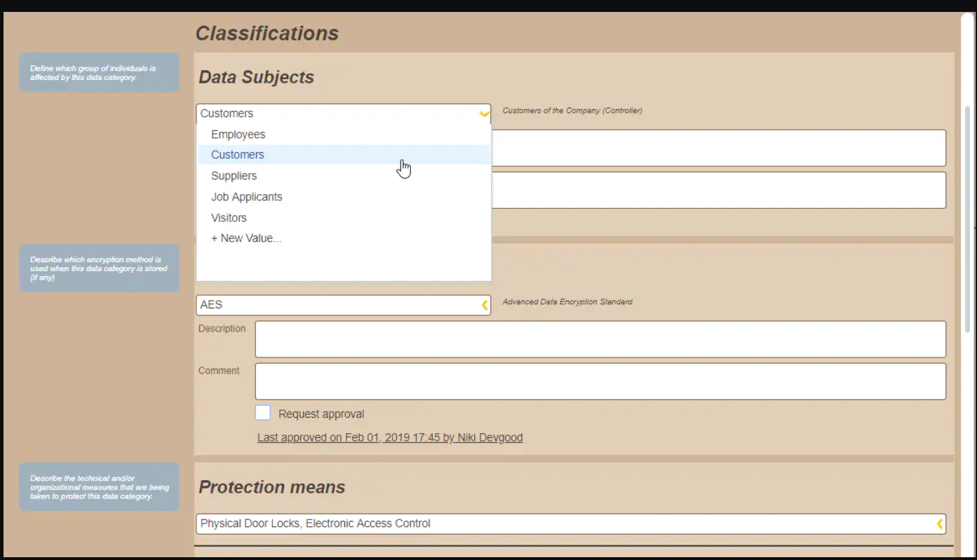Viewport: 977px width, 560px height.
Task: Open the Last approved by Niki Devgood link
Action: (390, 437)
